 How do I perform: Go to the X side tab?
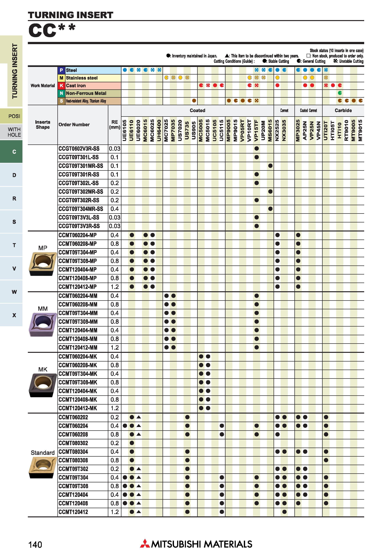pyautogui.click(x=11, y=315)
